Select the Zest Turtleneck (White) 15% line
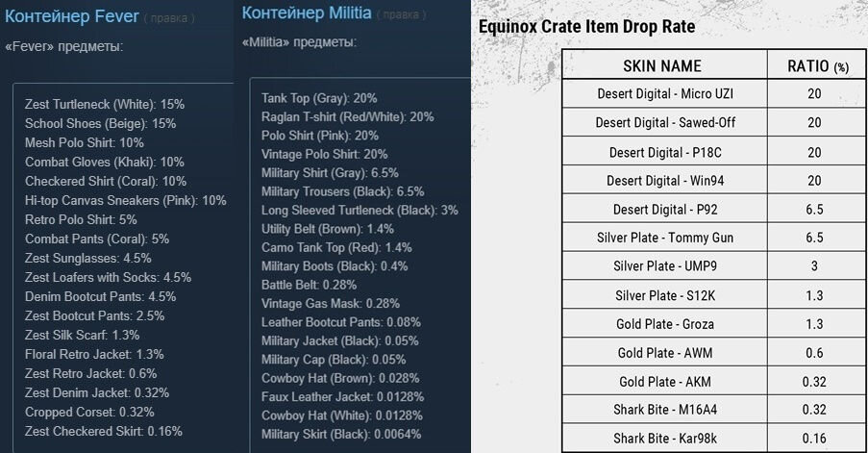 tap(105, 104)
